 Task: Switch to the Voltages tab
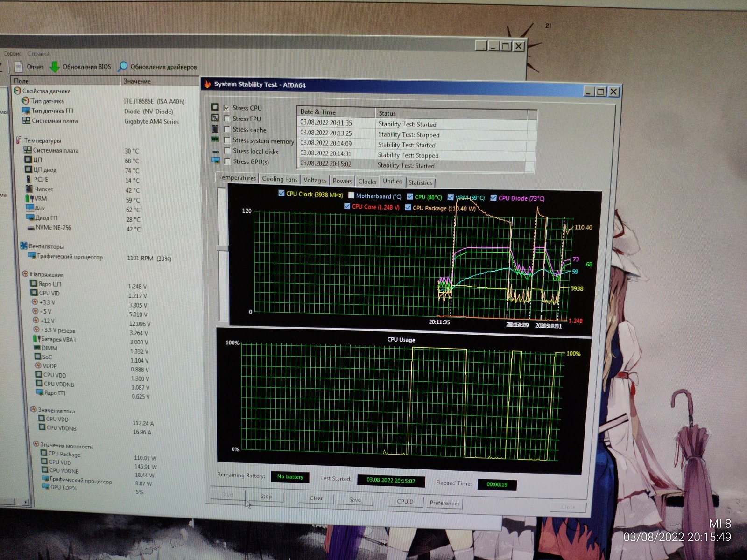pos(315,180)
